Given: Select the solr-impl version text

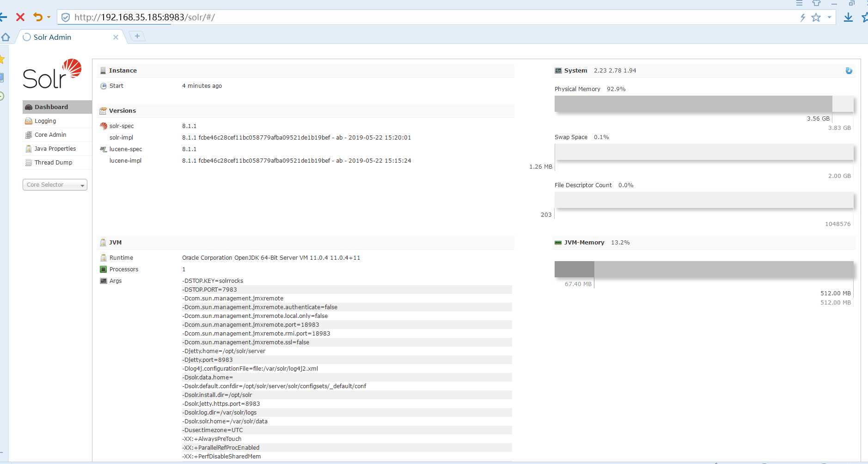Looking at the screenshot, I should 296,138.
